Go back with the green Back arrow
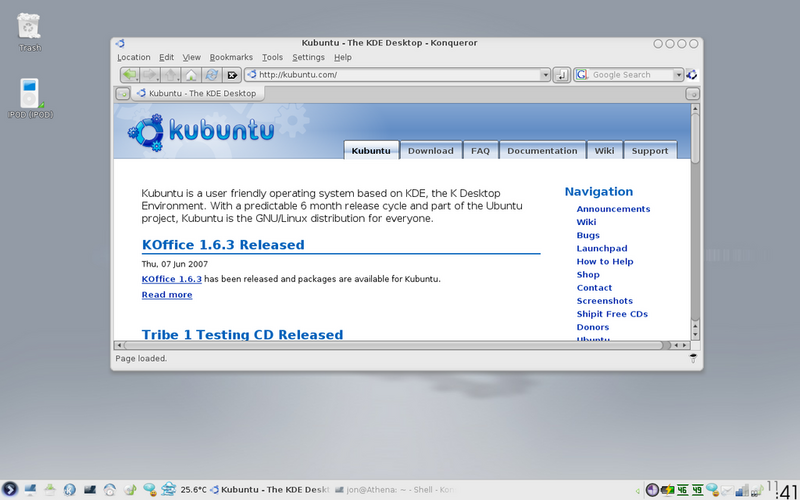This screenshot has height=500, width=800. (x=130, y=75)
